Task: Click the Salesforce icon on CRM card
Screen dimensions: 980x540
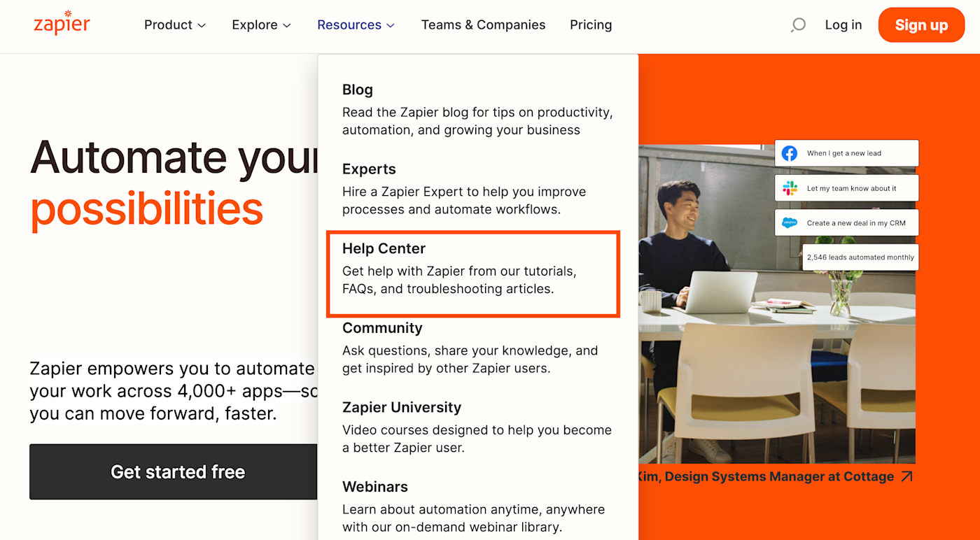Action: pyautogui.click(x=790, y=223)
